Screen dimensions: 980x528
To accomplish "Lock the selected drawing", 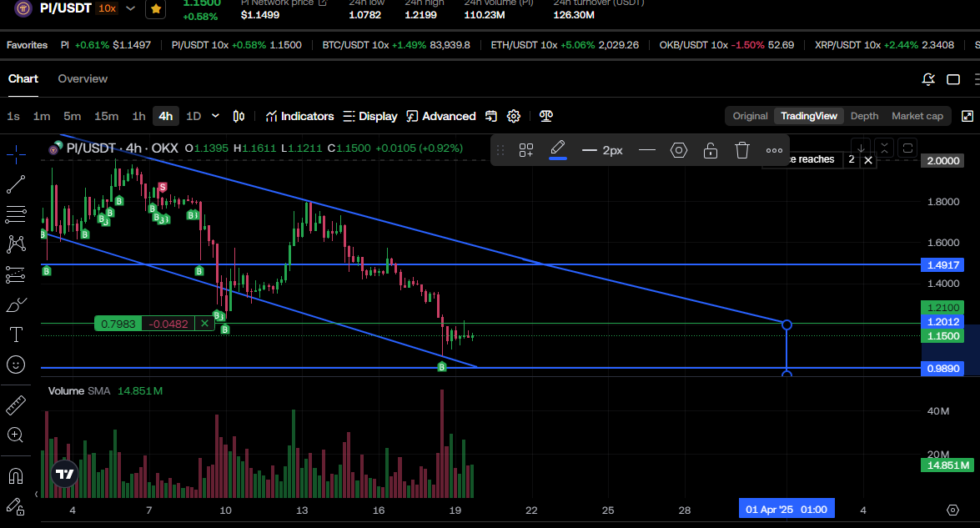I will point(711,150).
